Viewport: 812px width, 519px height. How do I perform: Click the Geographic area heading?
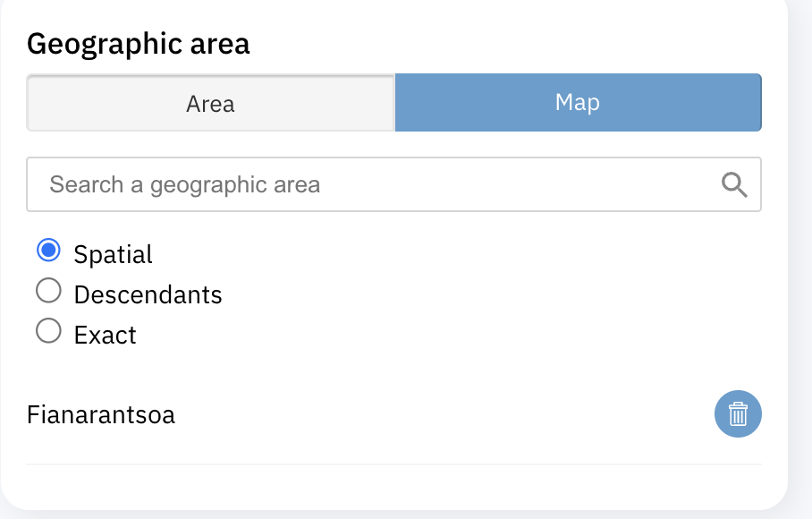tap(137, 43)
